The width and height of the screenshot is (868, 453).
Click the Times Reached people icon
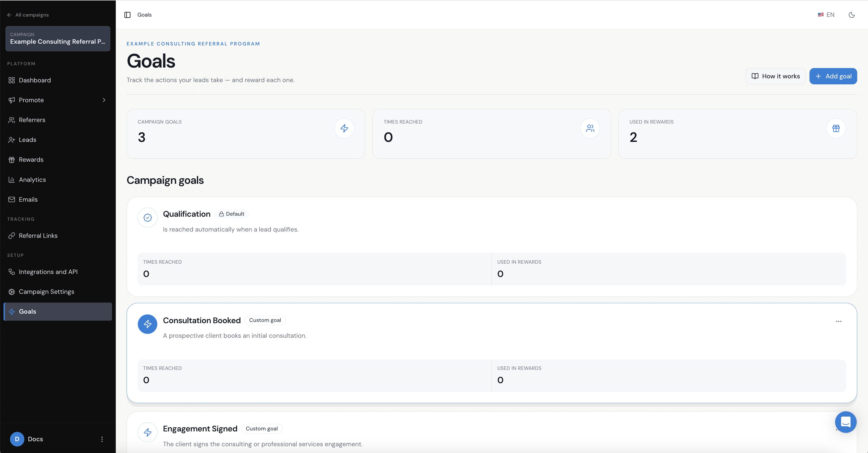590,128
